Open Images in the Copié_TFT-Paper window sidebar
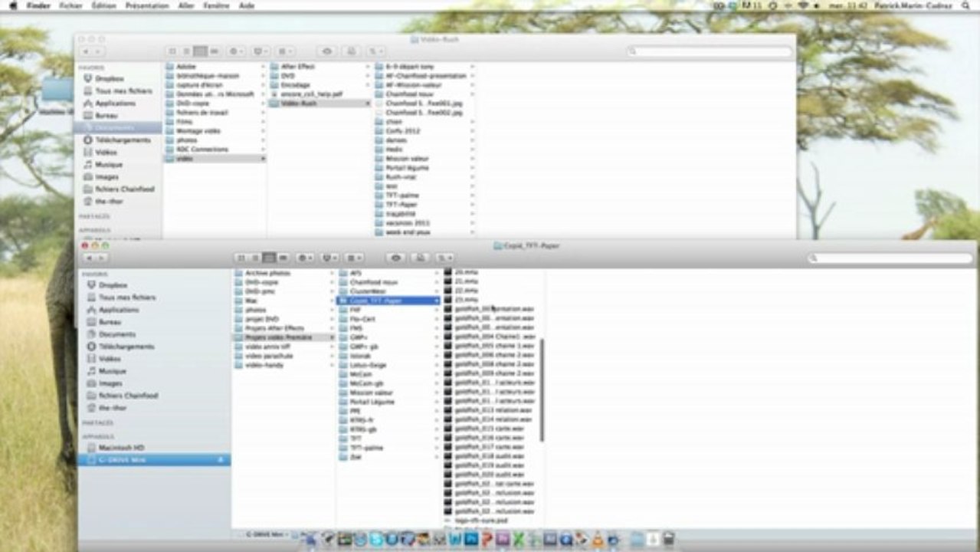The image size is (980, 552). 110,383
